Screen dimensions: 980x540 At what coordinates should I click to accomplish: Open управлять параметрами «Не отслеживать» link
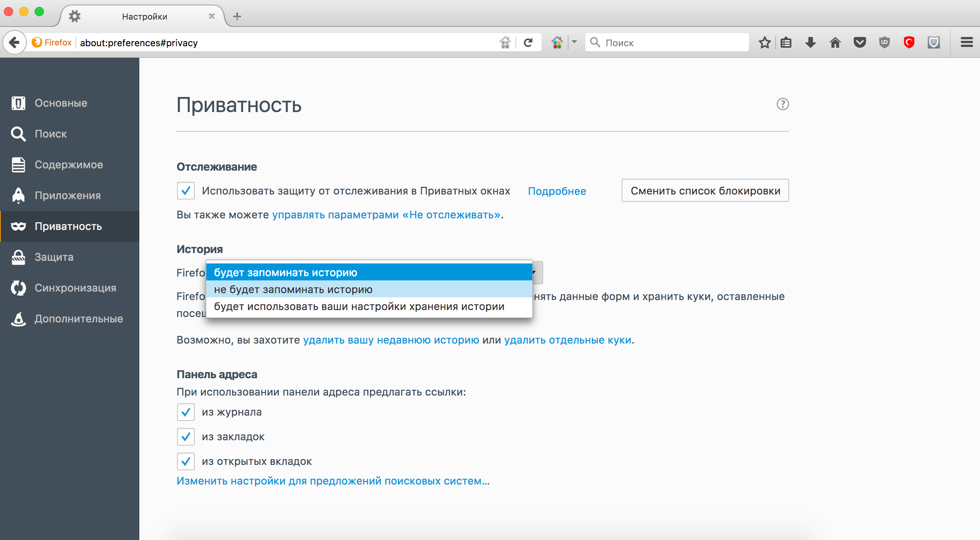(386, 215)
